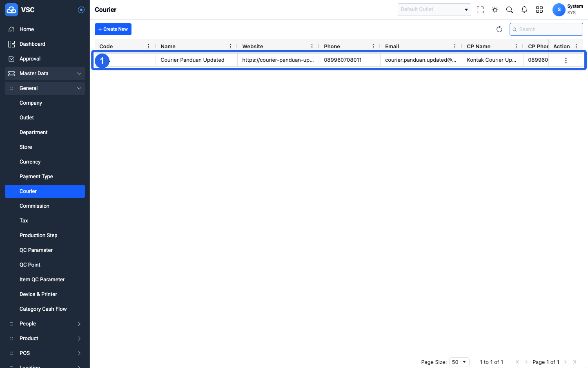Open the Approval menu item
588x368 pixels.
45,59
